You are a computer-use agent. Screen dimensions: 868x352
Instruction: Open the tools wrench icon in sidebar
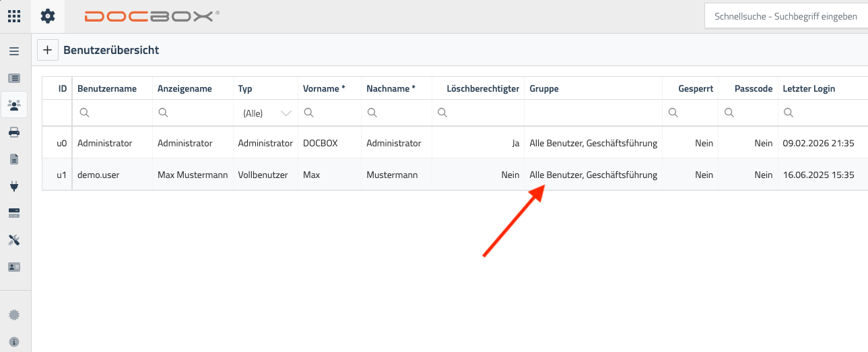(x=14, y=240)
